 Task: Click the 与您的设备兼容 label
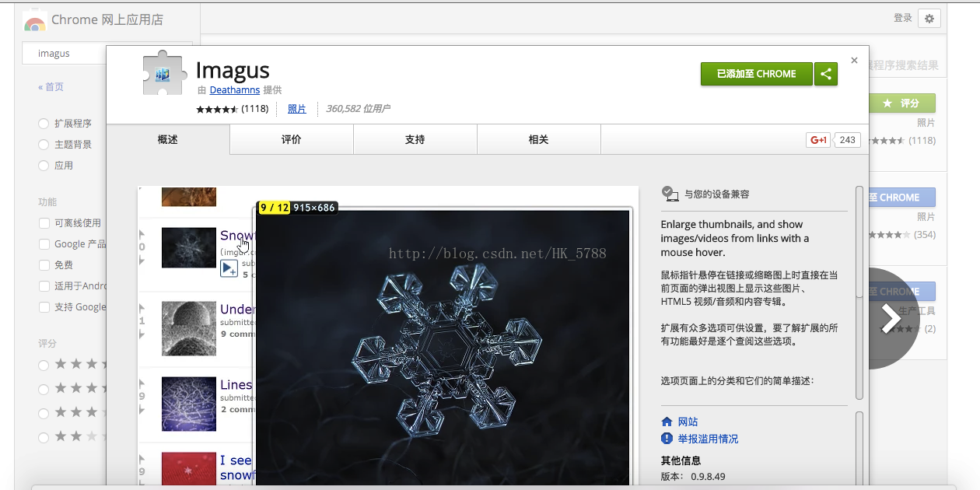pyautogui.click(x=717, y=194)
